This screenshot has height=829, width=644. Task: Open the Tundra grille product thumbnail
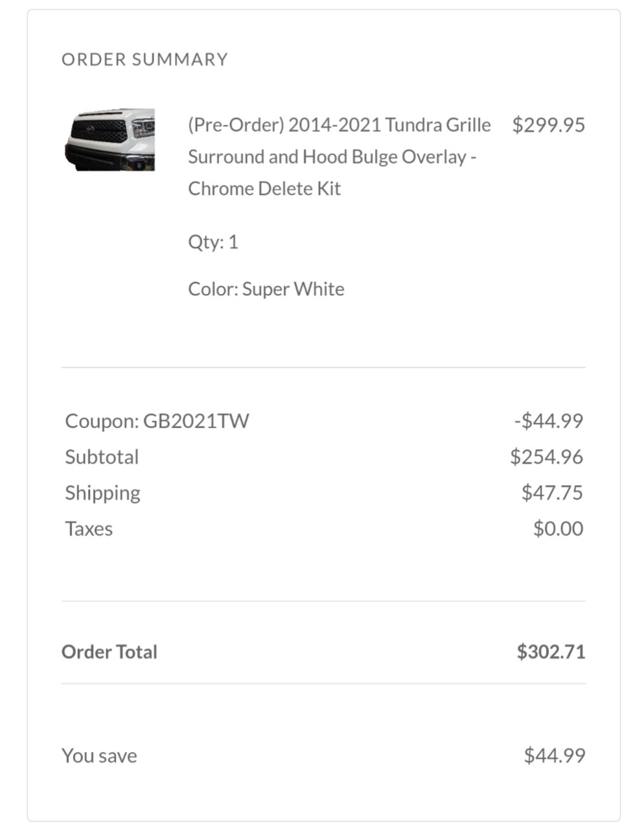point(109,140)
